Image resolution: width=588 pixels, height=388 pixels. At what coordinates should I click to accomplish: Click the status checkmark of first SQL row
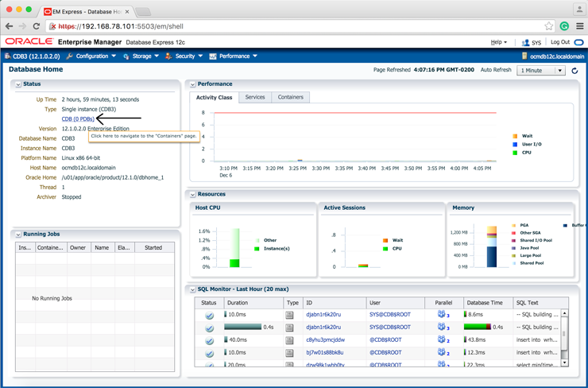tap(209, 315)
